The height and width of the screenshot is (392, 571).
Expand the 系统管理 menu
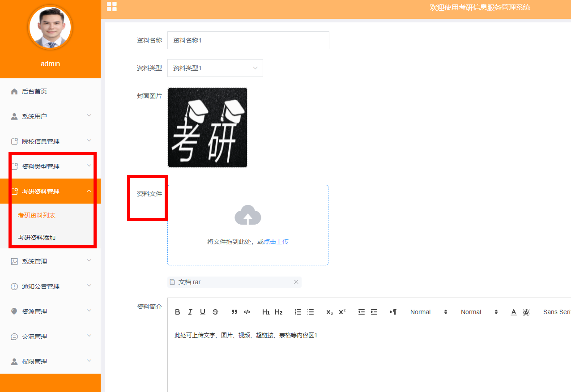coord(50,261)
